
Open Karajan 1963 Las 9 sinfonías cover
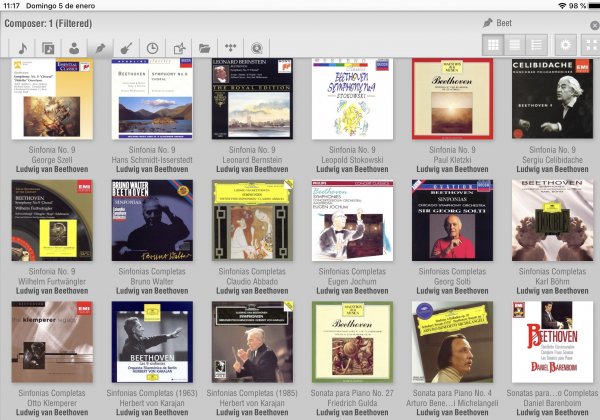152,342
